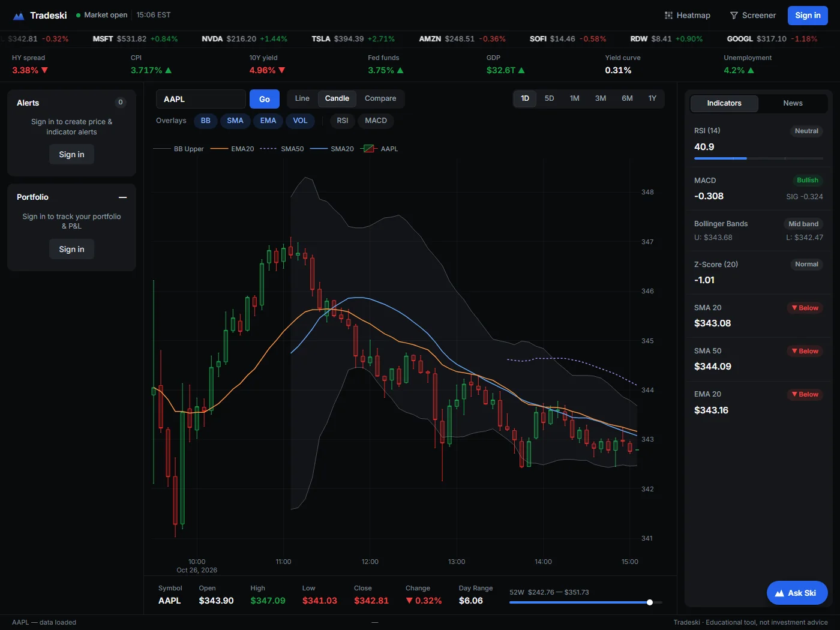Screen dimensions: 840x630
Task: Click the Tradeski logo icon
Action: point(19,16)
